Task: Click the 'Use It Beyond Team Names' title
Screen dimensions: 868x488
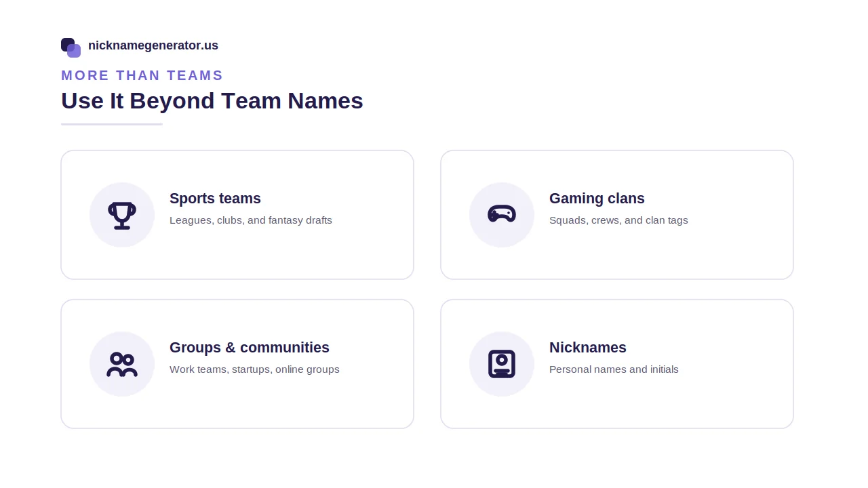Action: point(212,101)
